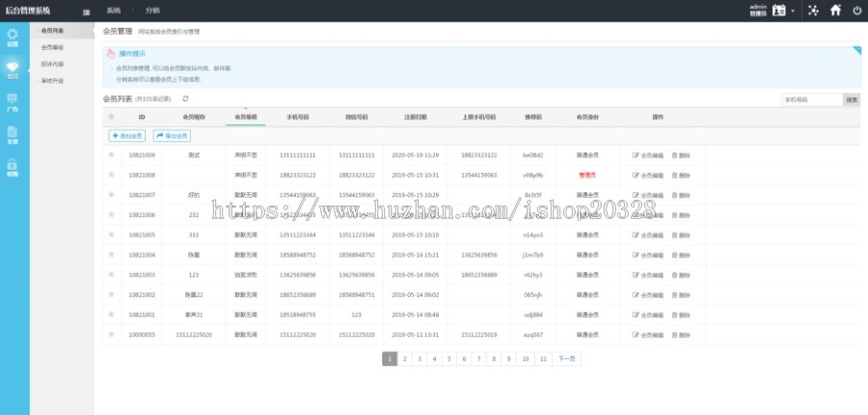Delete member 10821005 with trash icon
Viewport: 868px width, 415px height.
click(681, 235)
